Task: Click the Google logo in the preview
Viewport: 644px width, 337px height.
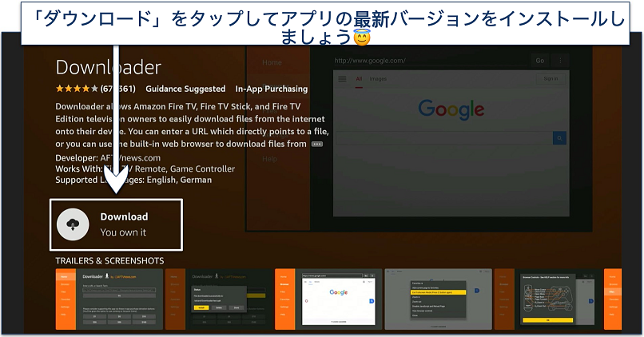Action: pyautogui.click(x=451, y=109)
